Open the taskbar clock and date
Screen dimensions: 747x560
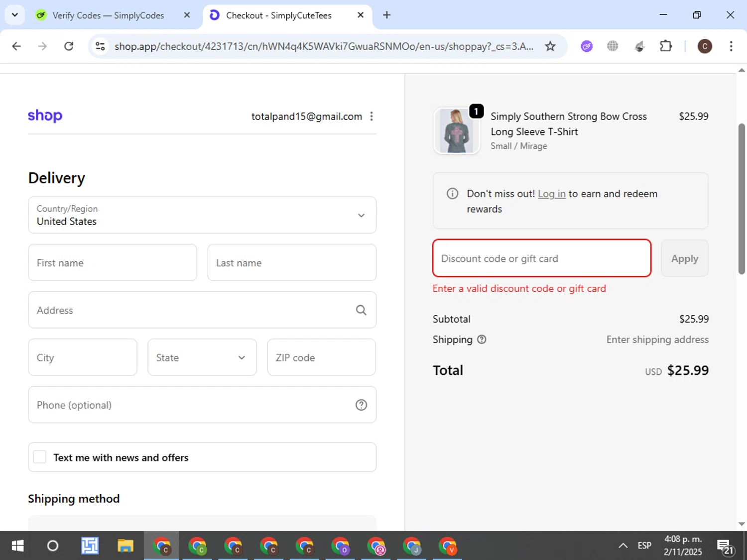tap(683, 546)
